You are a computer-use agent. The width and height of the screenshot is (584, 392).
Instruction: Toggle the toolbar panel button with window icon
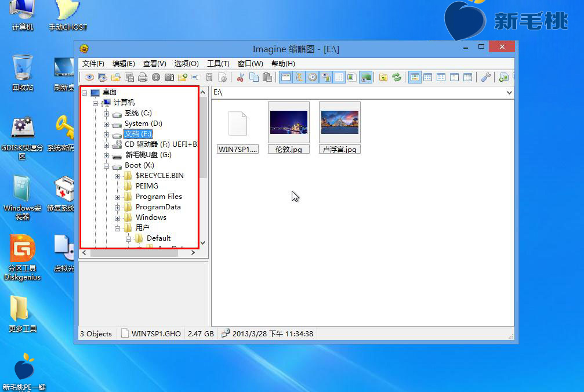click(x=286, y=78)
